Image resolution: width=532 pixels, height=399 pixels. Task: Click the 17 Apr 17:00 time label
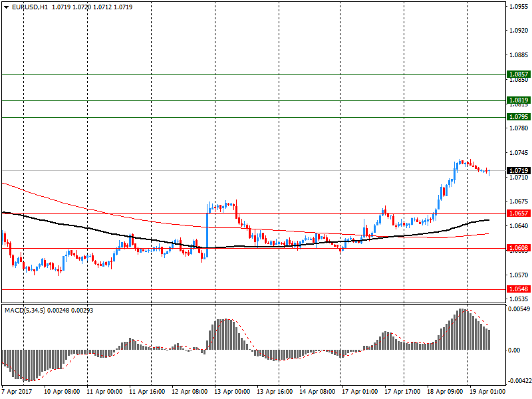coord(402,392)
